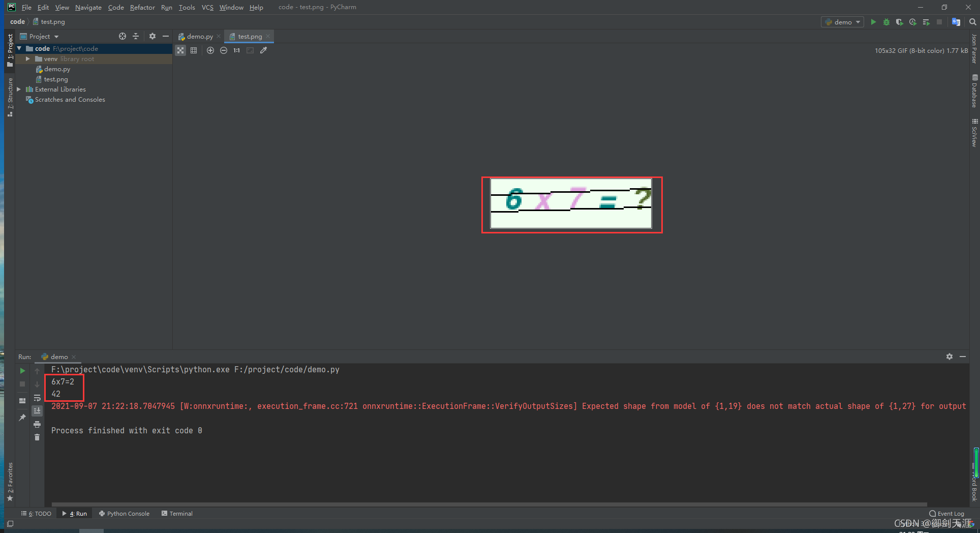This screenshot has width=980, height=533.
Task: Select demo.py in the Project tree
Action: pyautogui.click(x=57, y=69)
